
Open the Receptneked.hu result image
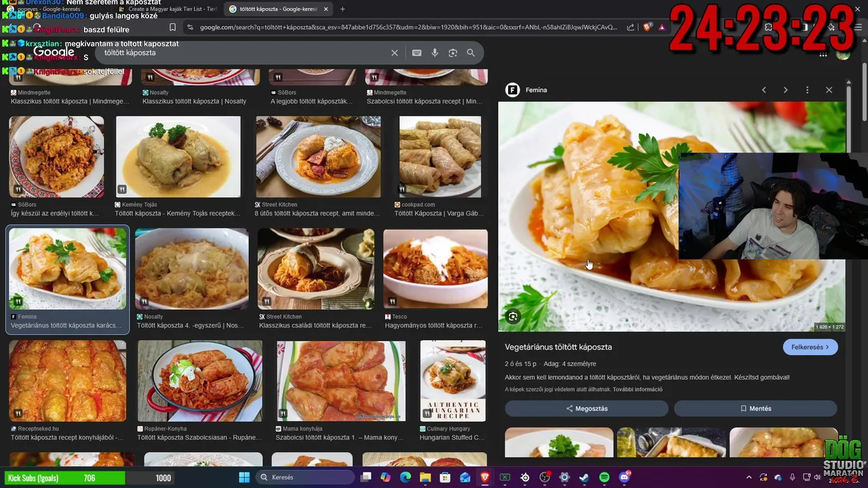point(67,381)
